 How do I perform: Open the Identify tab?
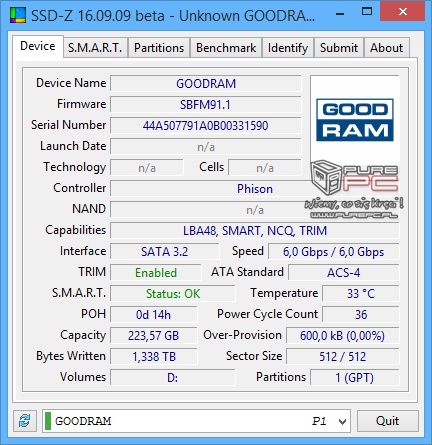pos(288,48)
